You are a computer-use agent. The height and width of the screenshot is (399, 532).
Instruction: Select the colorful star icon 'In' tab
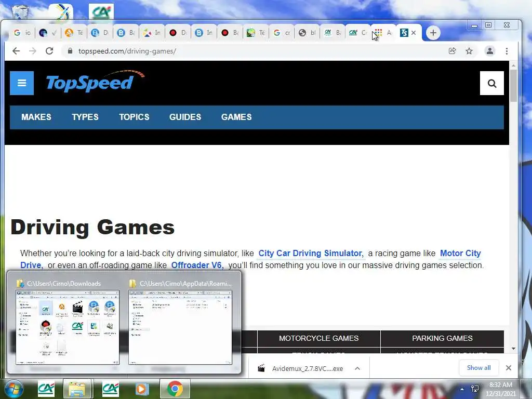click(152, 33)
